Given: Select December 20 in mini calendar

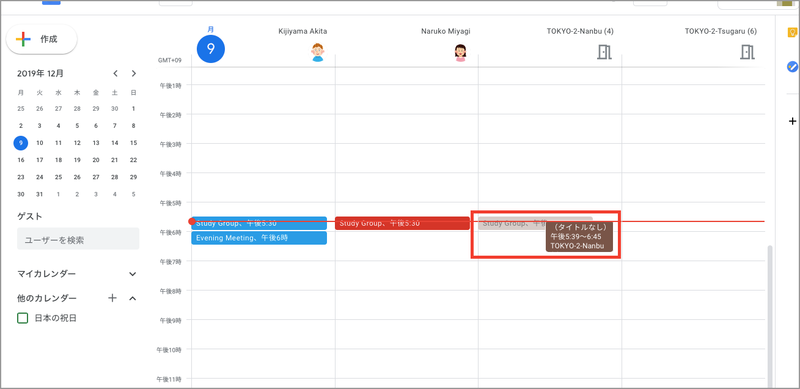Looking at the screenshot, I should click(x=96, y=160).
